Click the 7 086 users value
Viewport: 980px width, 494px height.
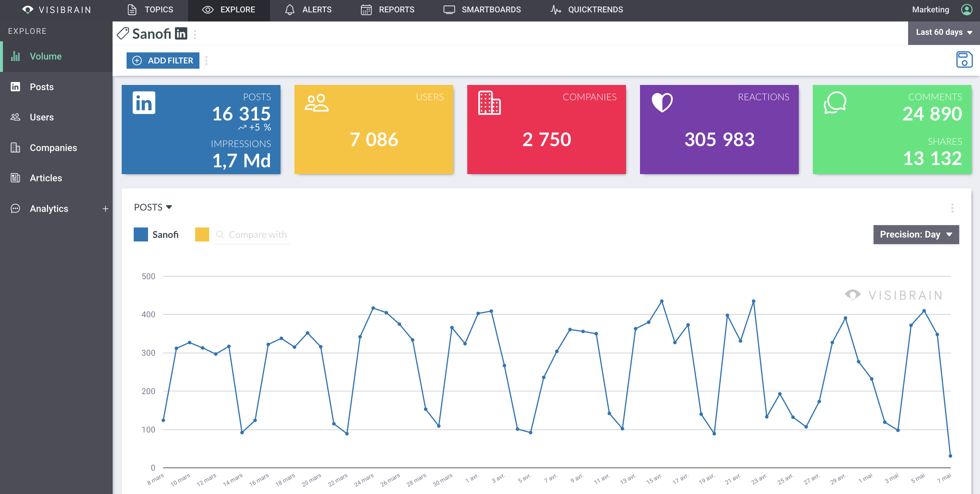pos(374,139)
